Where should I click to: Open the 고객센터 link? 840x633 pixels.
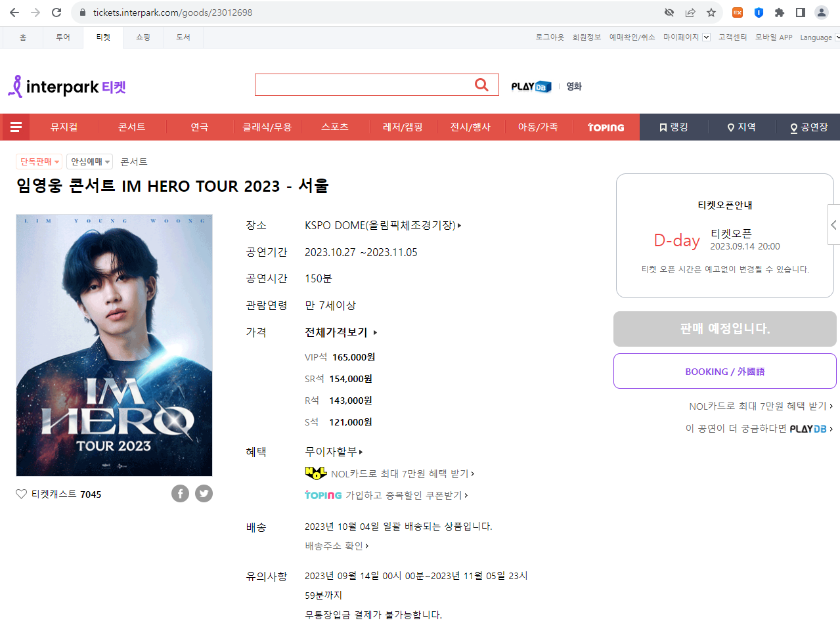tap(732, 37)
